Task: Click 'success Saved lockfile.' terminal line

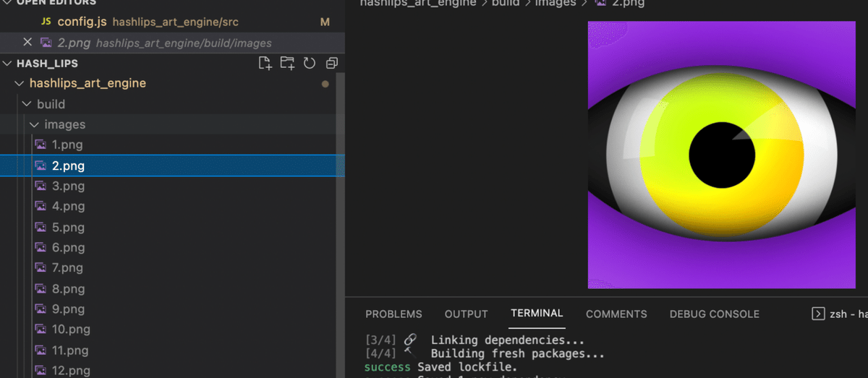Action: tap(441, 367)
